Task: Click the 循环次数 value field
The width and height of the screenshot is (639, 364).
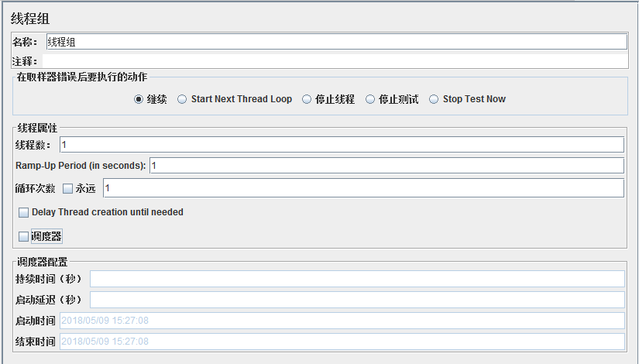Action: [362, 188]
